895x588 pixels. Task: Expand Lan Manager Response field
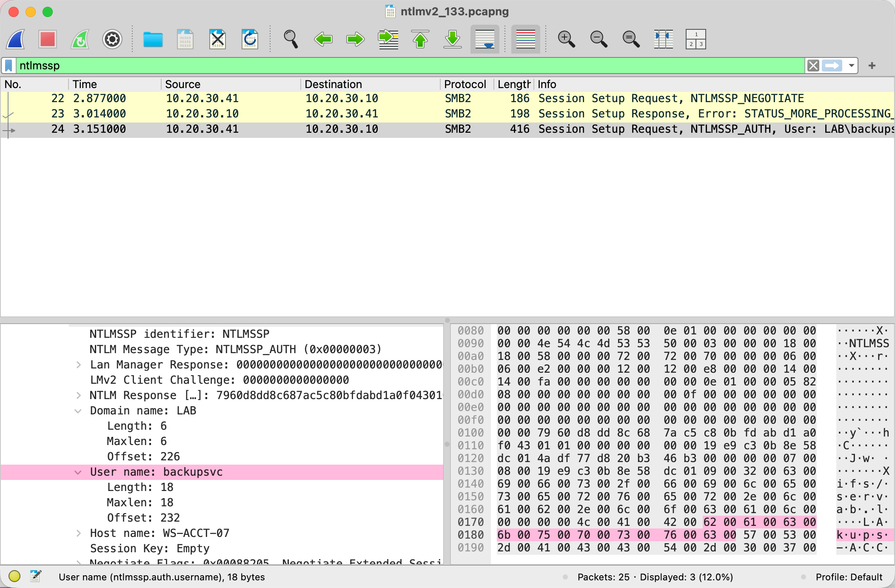[x=79, y=365]
